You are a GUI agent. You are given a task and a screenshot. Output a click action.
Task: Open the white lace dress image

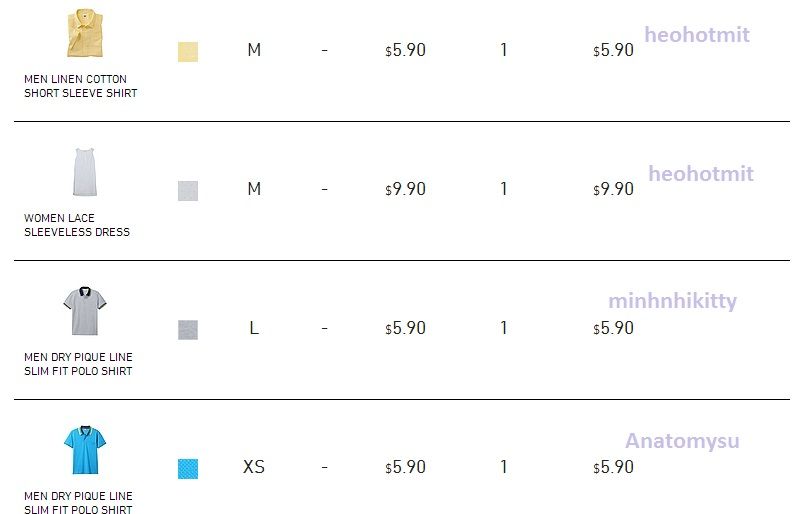click(85, 172)
